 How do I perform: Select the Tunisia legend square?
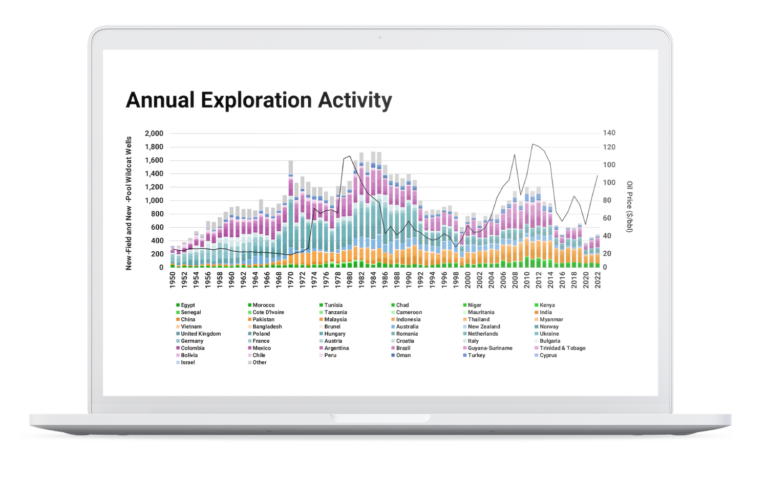click(321, 304)
